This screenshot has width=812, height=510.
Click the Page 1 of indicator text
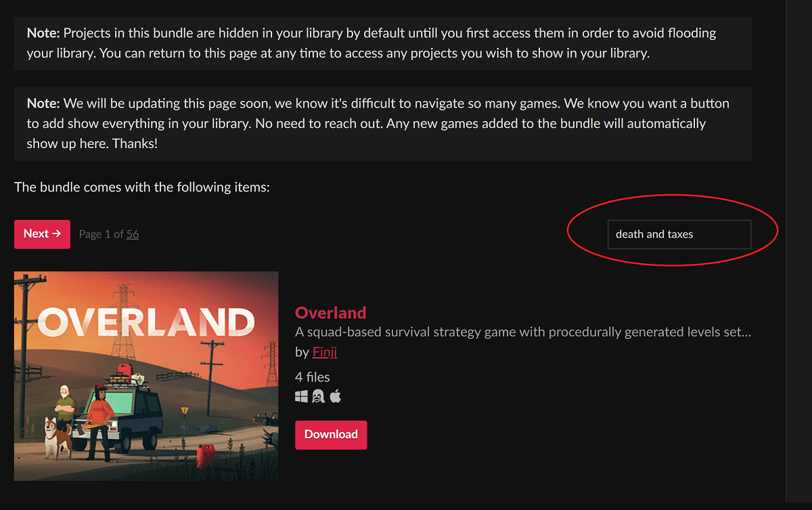click(101, 234)
